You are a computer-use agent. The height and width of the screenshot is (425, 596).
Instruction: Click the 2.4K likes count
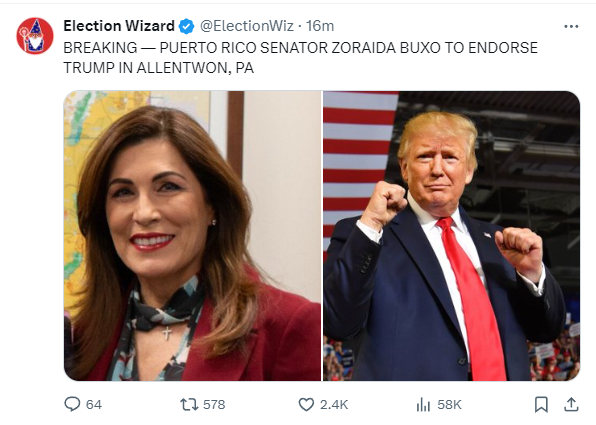334,404
